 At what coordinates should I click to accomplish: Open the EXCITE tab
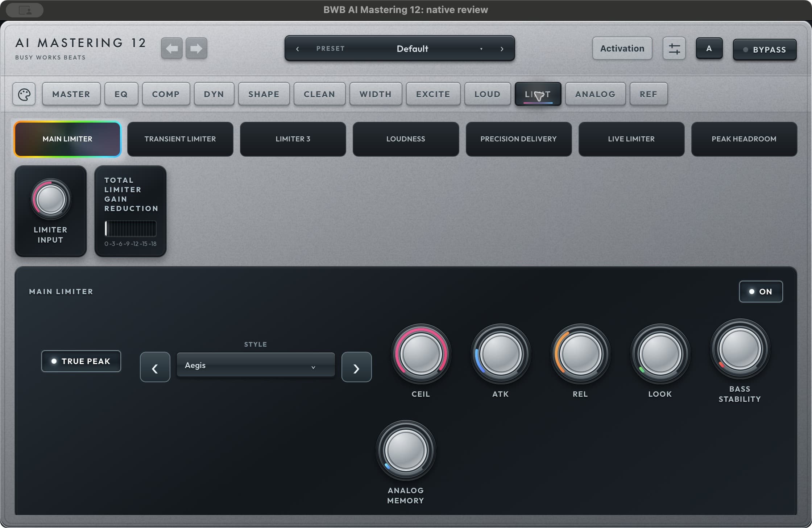pos(433,94)
